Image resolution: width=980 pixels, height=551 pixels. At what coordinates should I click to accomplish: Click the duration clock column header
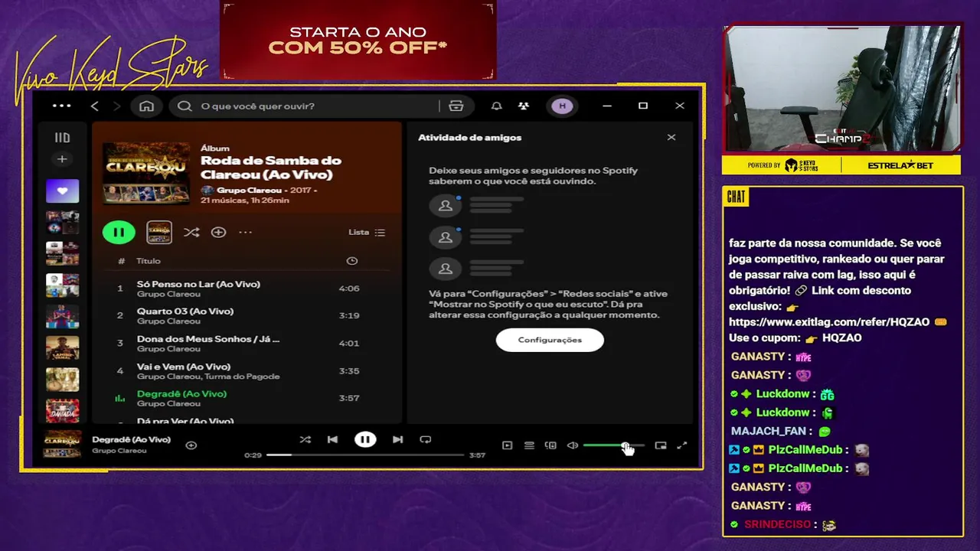tap(351, 261)
